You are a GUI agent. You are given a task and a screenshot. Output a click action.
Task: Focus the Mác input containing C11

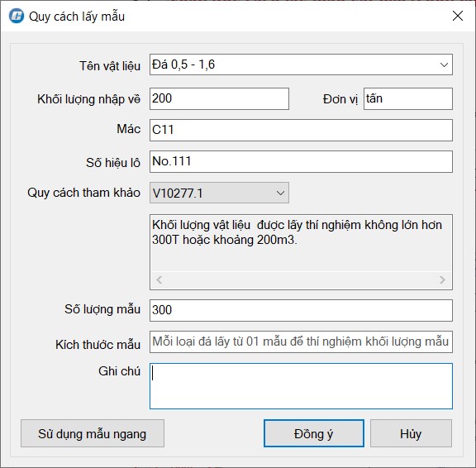coord(301,131)
